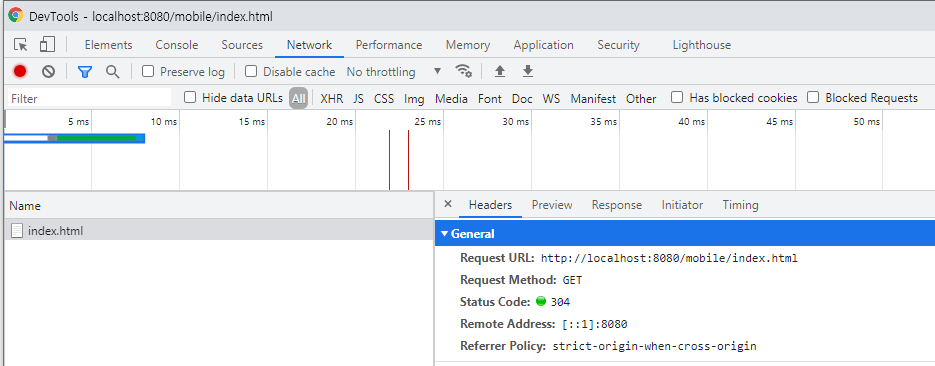Click the index.html file icon in request list
Viewport: 935px width, 366px height.
pyautogui.click(x=17, y=230)
